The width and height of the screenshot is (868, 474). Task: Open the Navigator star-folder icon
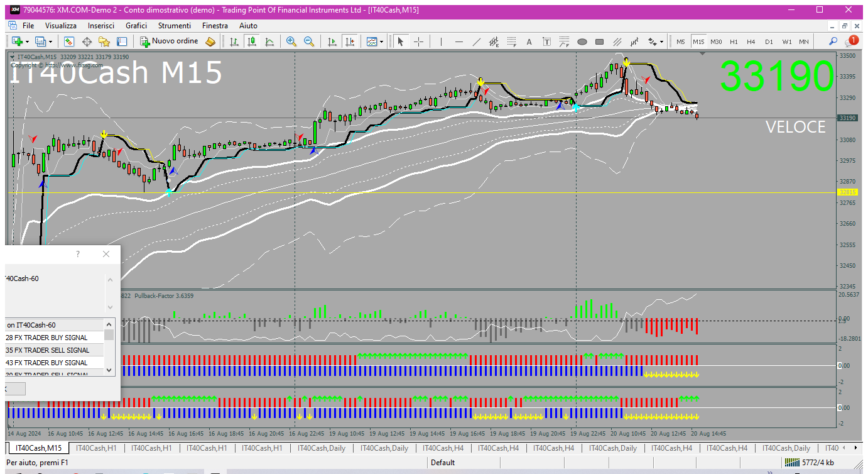[104, 41]
